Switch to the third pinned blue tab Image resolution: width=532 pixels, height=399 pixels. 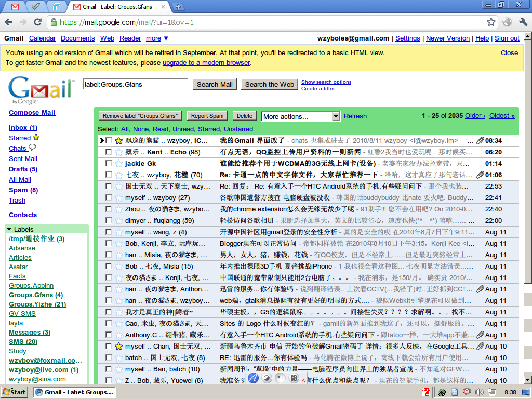point(56,6)
